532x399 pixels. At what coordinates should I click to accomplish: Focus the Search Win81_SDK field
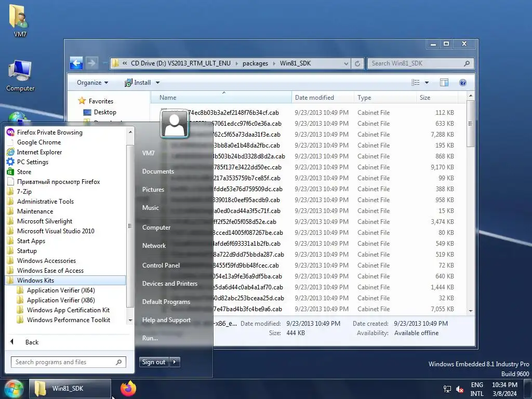click(x=421, y=63)
